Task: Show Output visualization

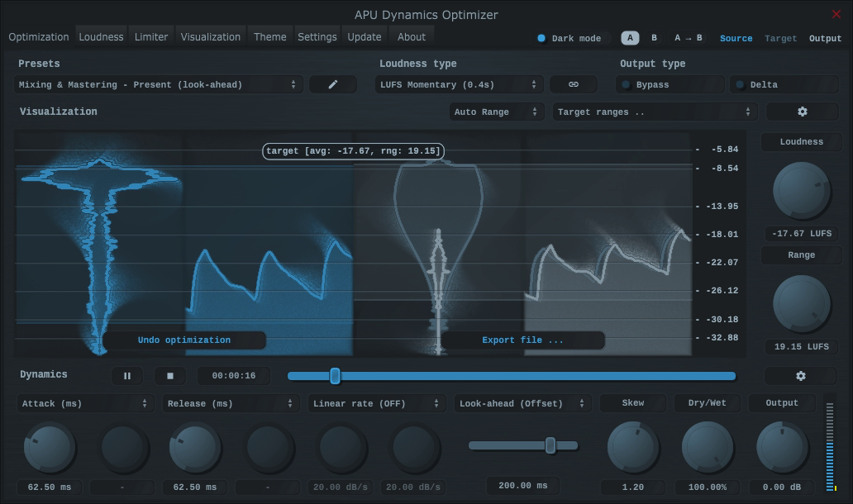Action: pyautogui.click(x=825, y=38)
